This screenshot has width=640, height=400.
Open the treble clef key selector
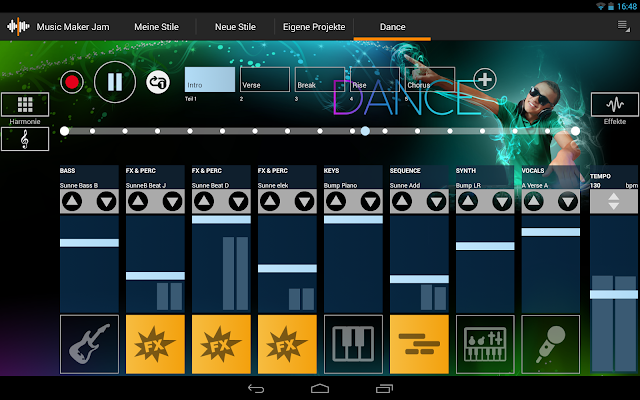[25, 139]
